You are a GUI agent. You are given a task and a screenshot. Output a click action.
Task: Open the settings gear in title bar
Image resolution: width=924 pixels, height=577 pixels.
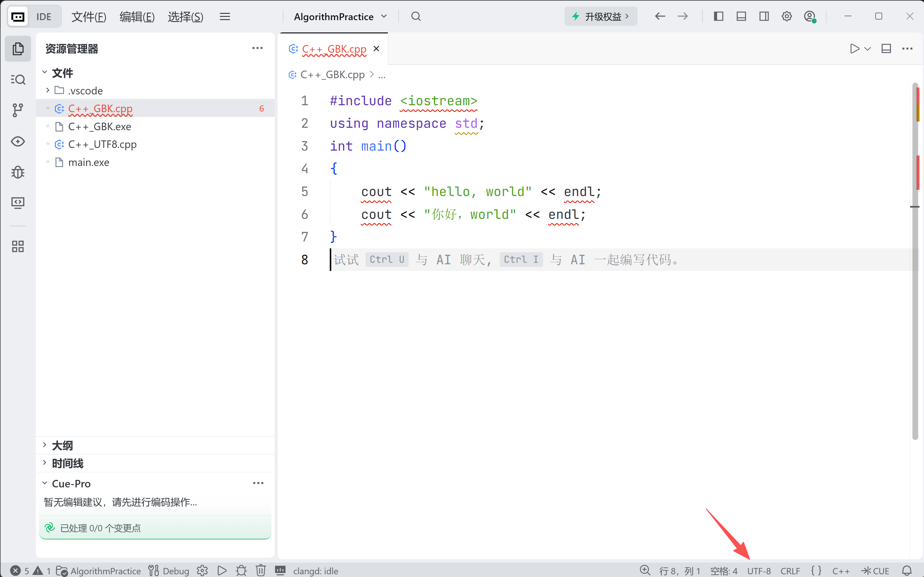click(x=786, y=17)
